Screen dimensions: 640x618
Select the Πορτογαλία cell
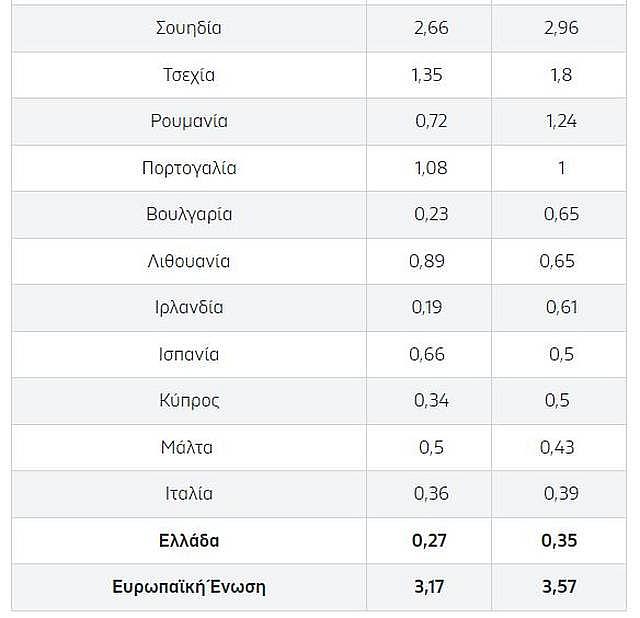click(189, 168)
